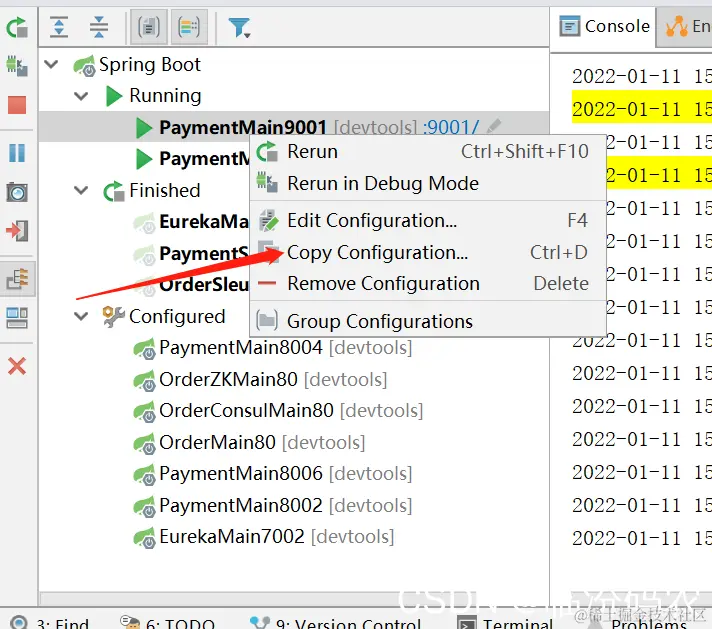
Task: Open the layout settings icon in sidebar
Action: 17,317
